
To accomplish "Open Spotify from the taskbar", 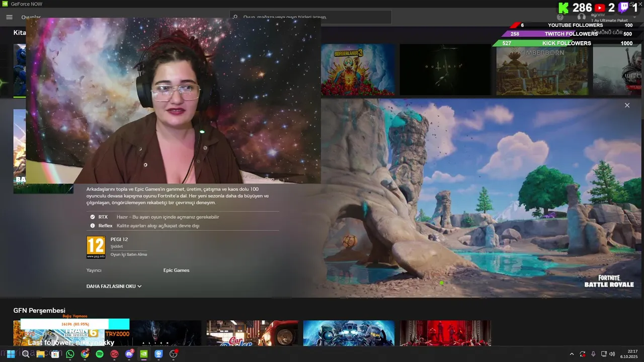I will click(x=100, y=354).
